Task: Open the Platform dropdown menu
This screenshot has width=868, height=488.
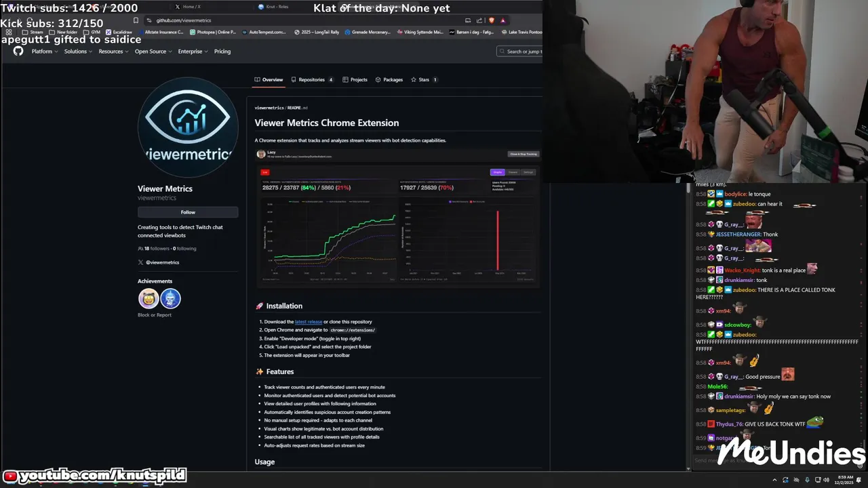Action: (43, 52)
